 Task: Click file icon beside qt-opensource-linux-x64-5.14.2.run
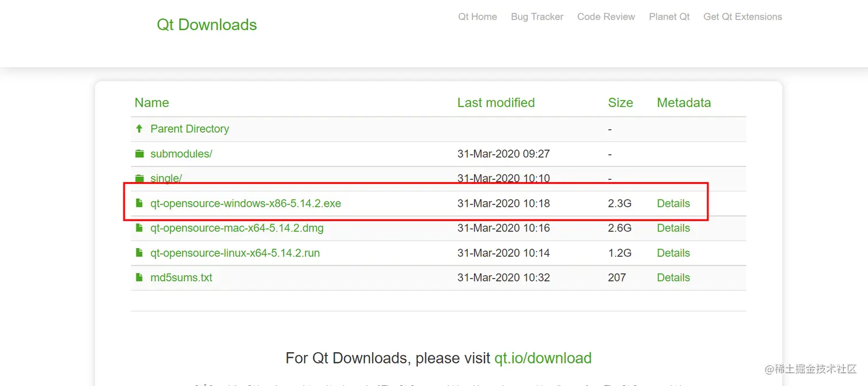[x=139, y=253]
